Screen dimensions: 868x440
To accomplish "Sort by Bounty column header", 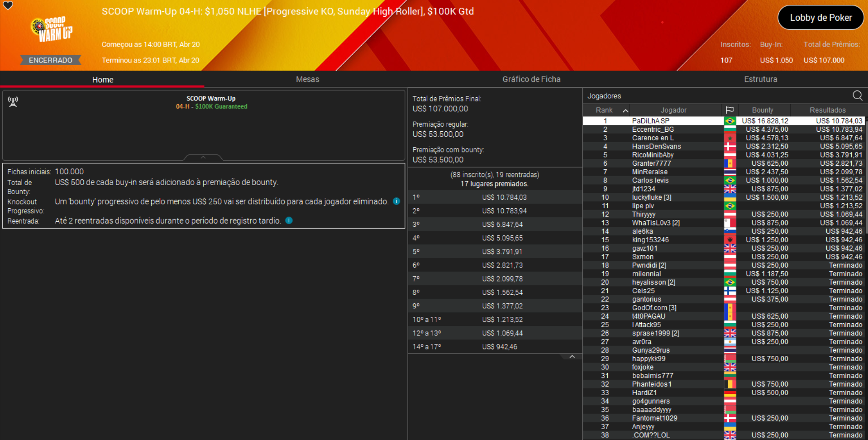I will coord(763,110).
